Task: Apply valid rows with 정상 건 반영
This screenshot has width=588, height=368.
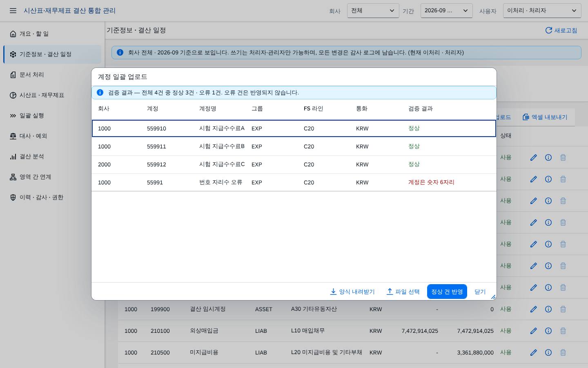Action: click(447, 292)
